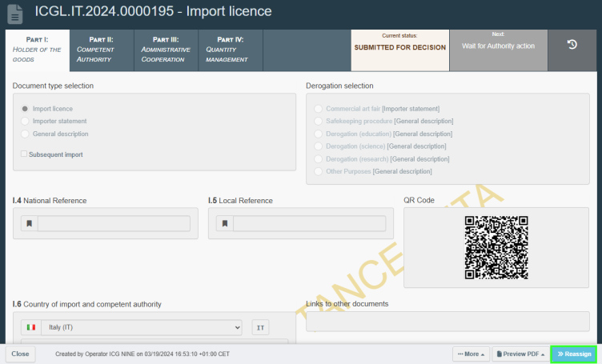This screenshot has height=364, width=602.
Task: Choose Commercial art fair derogation
Action: pyautogui.click(x=318, y=109)
